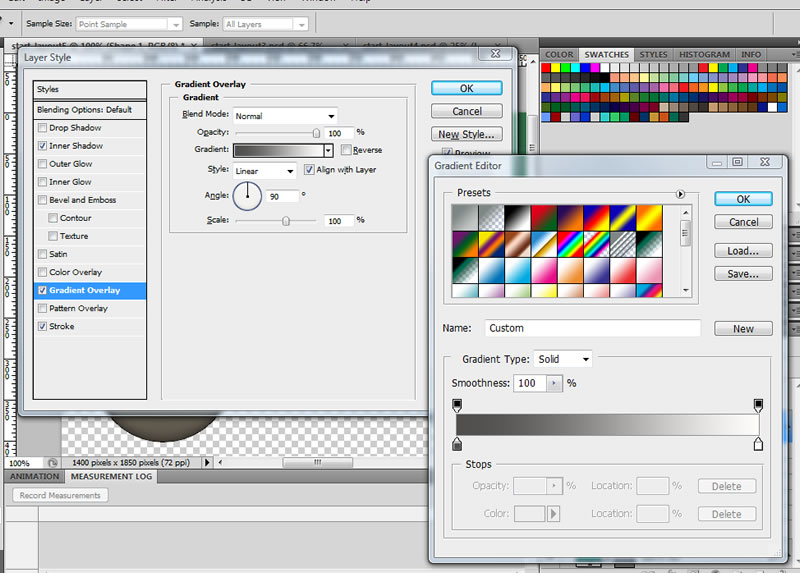Click OK in Layer Style dialog
800x573 pixels.
[x=466, y=88]
